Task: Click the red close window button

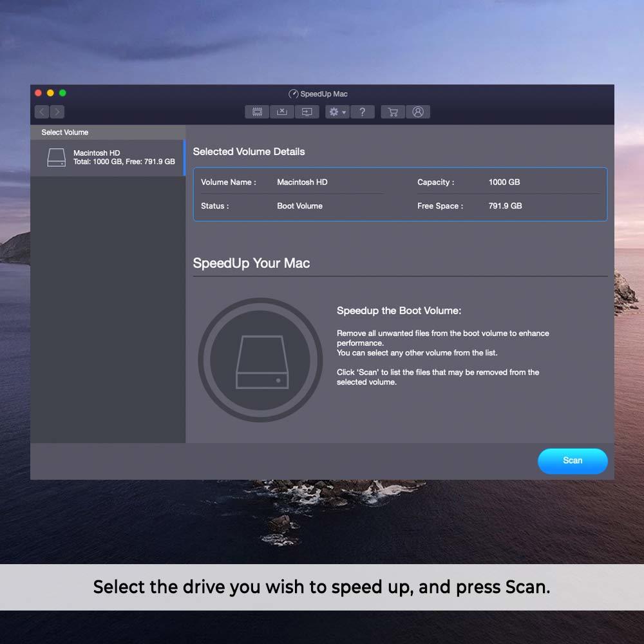Action: click(x=38, y=93)
